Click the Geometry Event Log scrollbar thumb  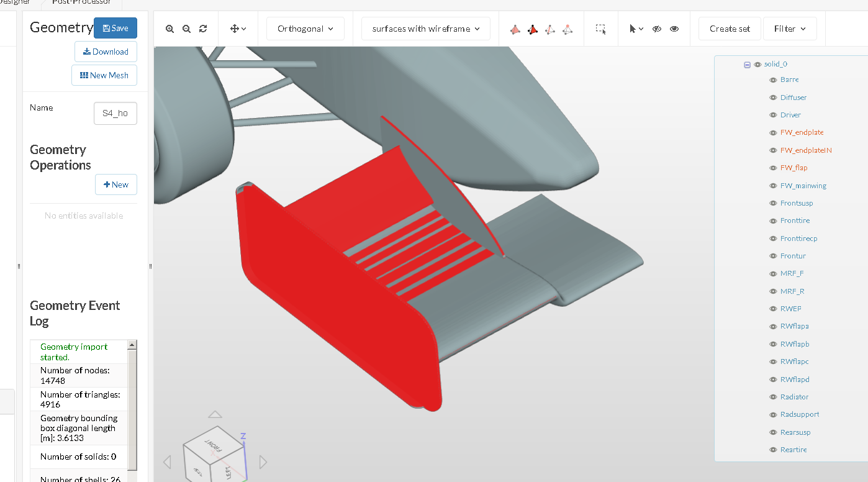pyautogui.click(x=132, y=409)
